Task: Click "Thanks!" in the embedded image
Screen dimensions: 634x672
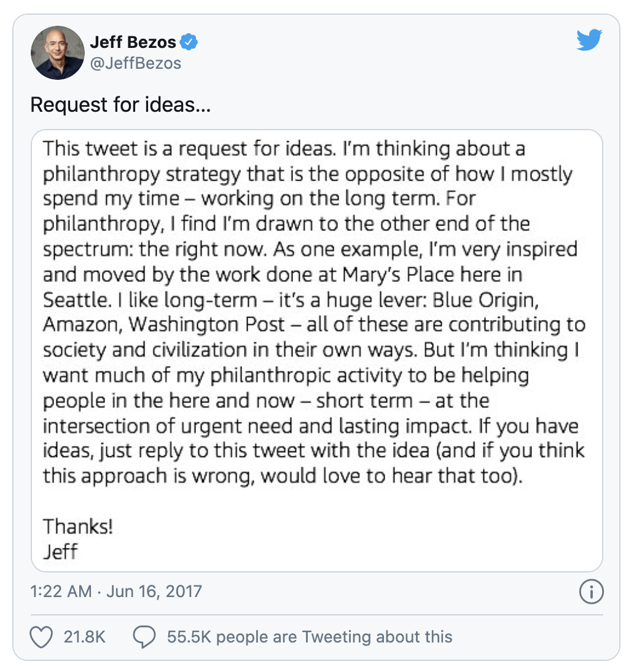Action: [78, 526]
